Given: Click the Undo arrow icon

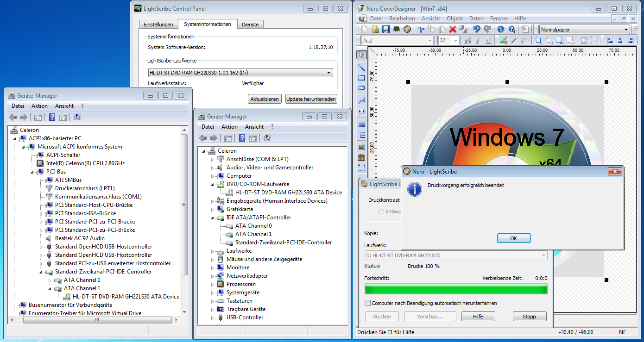Looking at the screenshot, I should click(x=477, y=29).
